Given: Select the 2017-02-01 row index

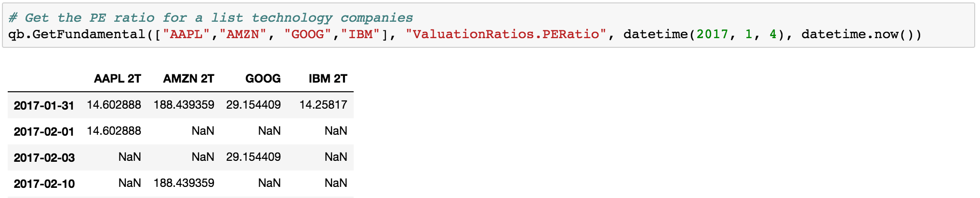Looking at the screenshot, I should [44, 131].
